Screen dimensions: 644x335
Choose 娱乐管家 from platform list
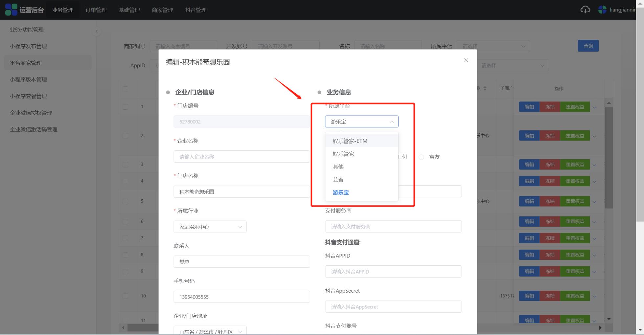[362, 154]
